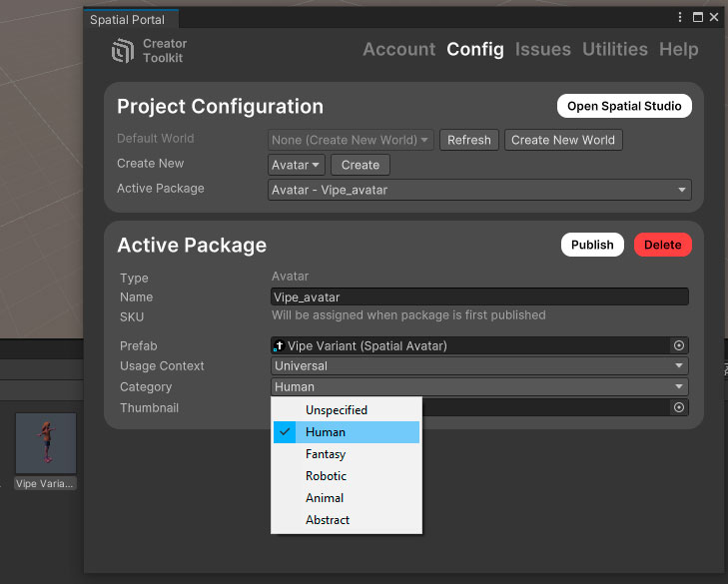This screenshot has height=584, width=728.
Task: Open the Create New Avatar type dropdown
Action: [297, 165]
